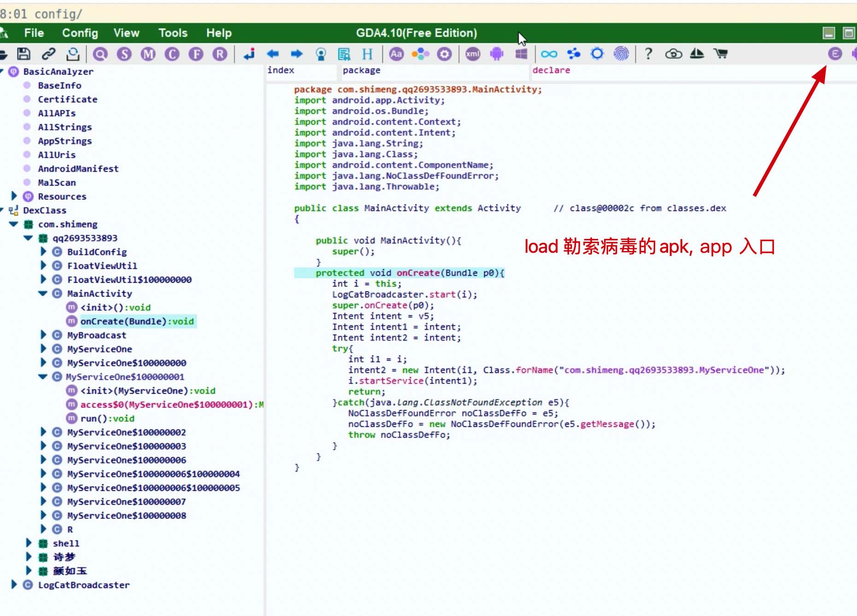Click the blue back arrow icon
The image size is (857, 616).
273,54
